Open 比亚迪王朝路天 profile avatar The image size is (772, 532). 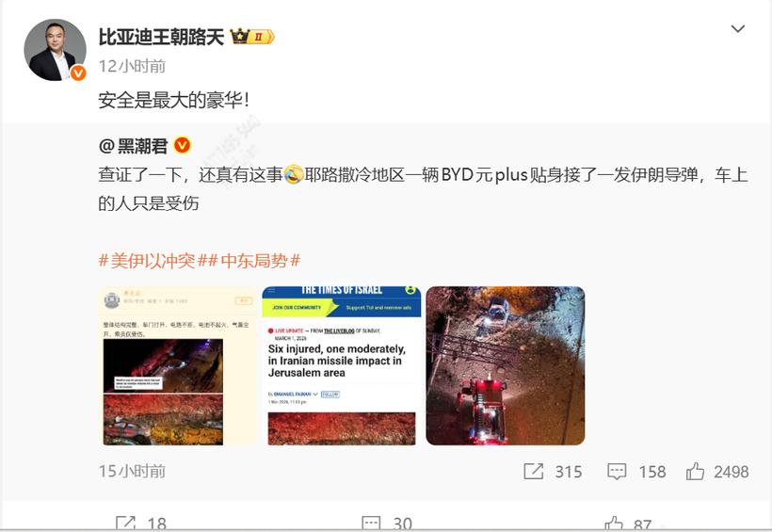pyautogui.click(x=55, y=50)
